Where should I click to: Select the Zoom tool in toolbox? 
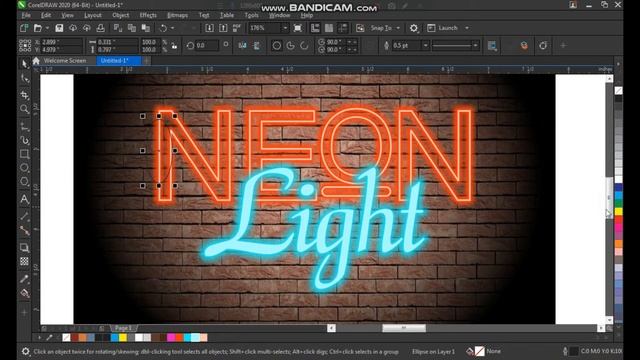tap(24, 109)
